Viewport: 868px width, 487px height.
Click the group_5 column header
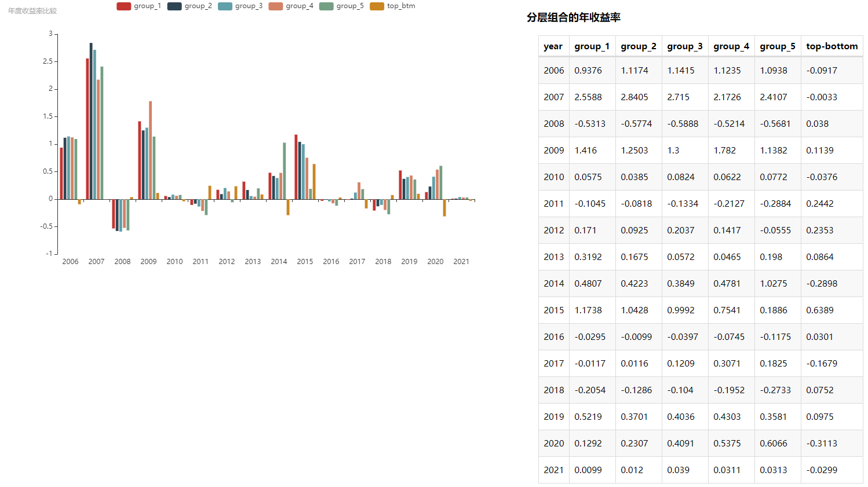point(777,46)
